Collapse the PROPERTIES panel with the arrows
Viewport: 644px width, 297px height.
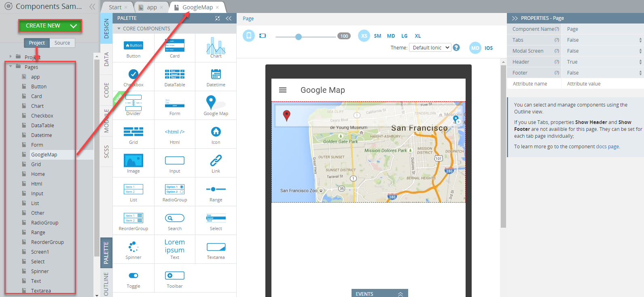(515, 18)
